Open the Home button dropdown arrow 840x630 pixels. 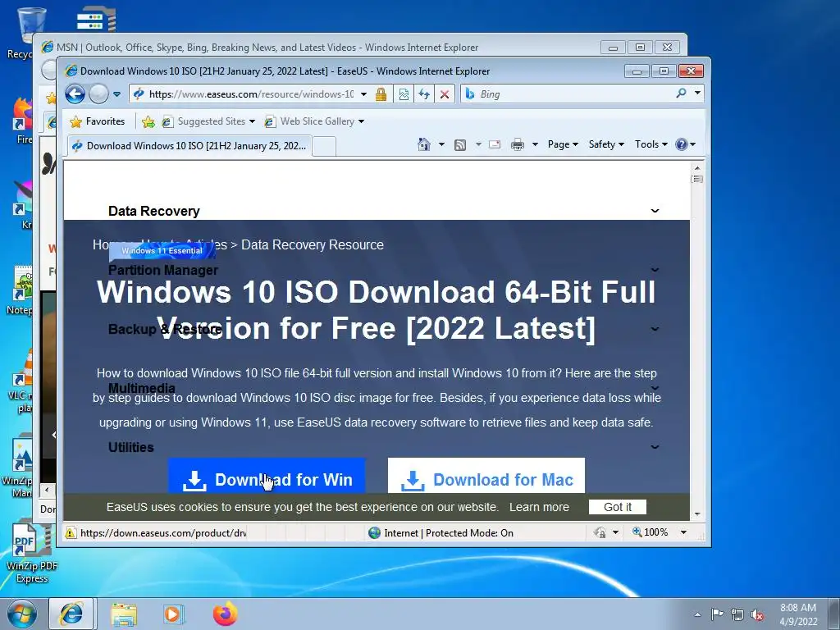(441, 144)
